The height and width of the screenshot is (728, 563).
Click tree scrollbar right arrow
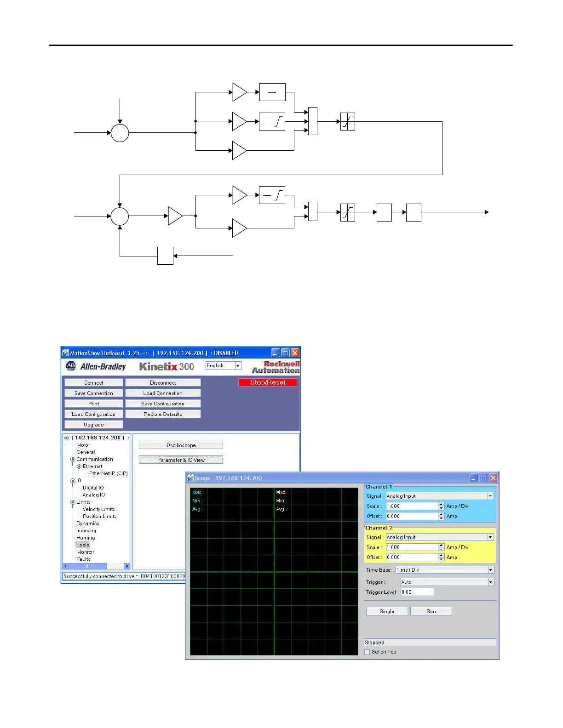pyautogui.click(x=127, y=566)
